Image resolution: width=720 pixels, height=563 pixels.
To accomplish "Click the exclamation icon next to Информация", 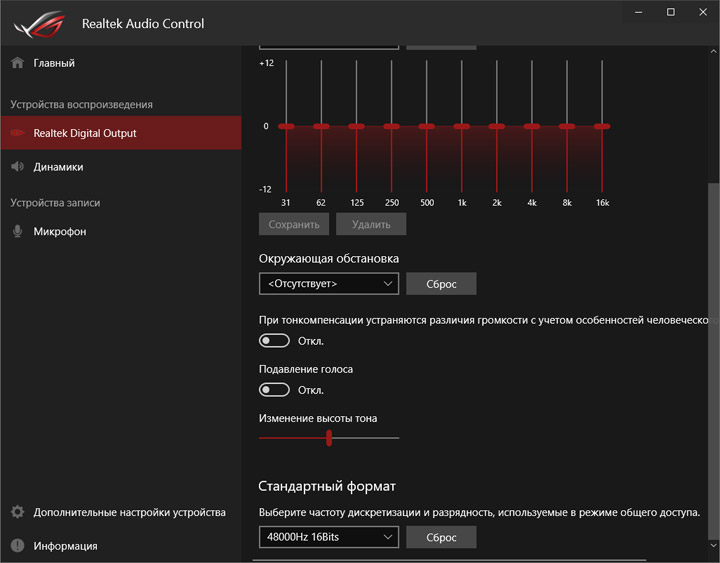I will (17, 546).
